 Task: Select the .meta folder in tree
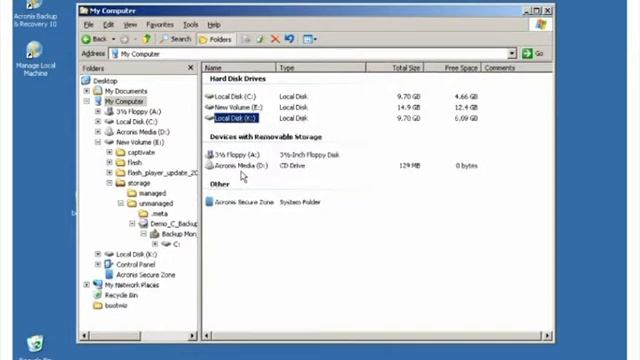(159, 213)
